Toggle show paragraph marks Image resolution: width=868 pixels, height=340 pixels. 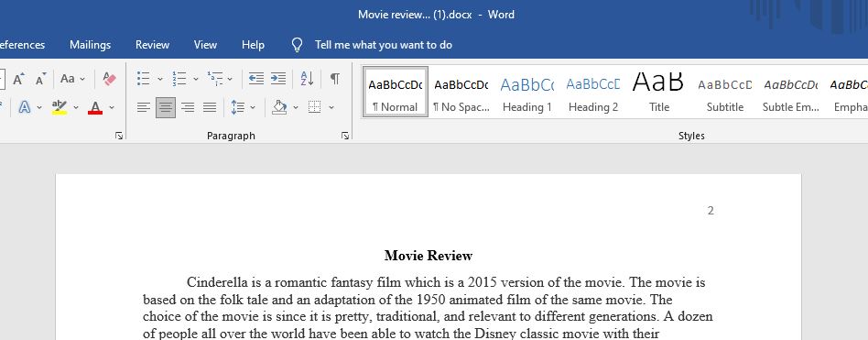335,79
